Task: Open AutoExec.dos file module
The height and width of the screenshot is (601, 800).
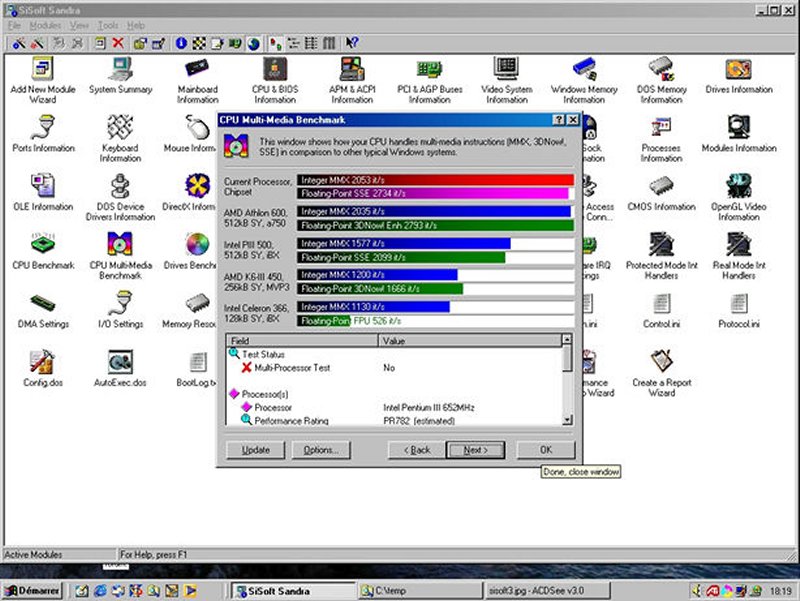Action: 120,368
